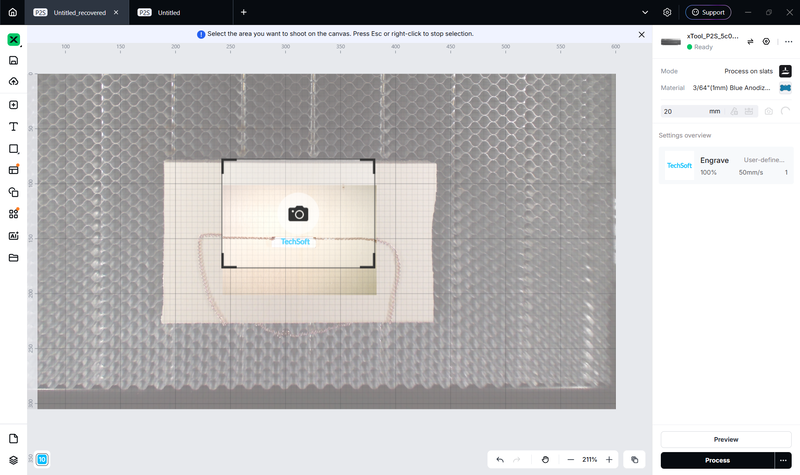Select the hand pan tool
The image size is (800, 475).
(x=545, y=460)
